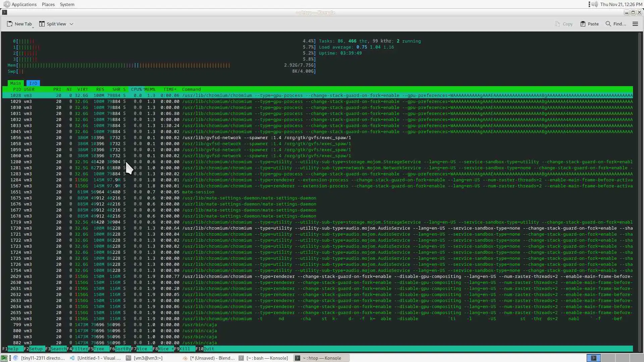This screenshot has height=362, width=644.
Task: Click the volume speaker icon in system tray
Action: click(594, 4)
